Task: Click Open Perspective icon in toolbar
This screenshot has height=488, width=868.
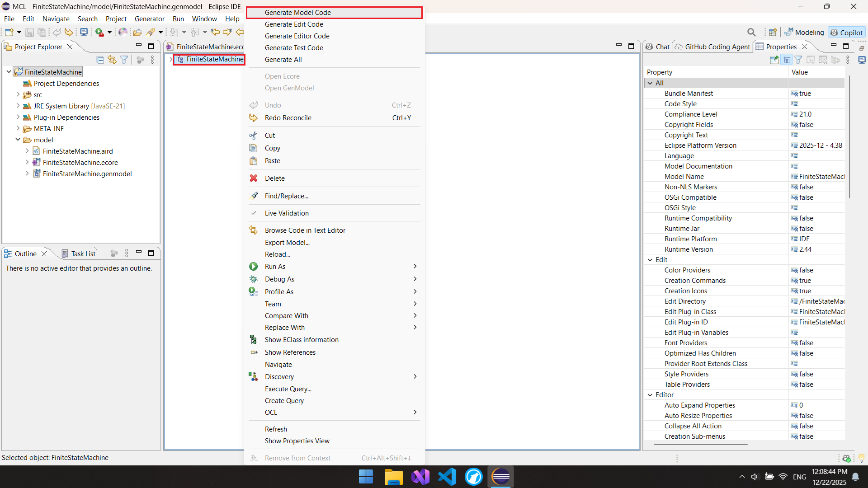Action: tap(773, 32)
